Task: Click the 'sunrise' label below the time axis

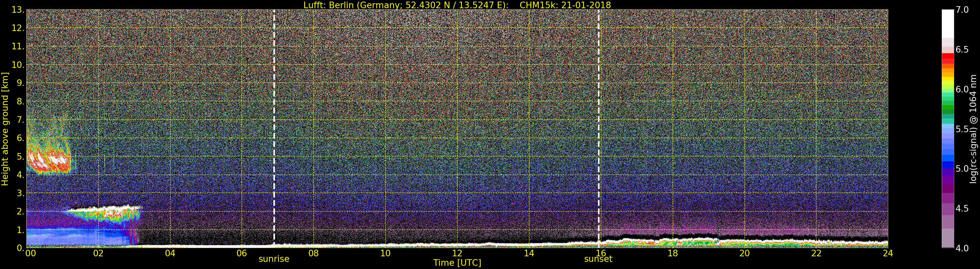Action: click(274, 259)
